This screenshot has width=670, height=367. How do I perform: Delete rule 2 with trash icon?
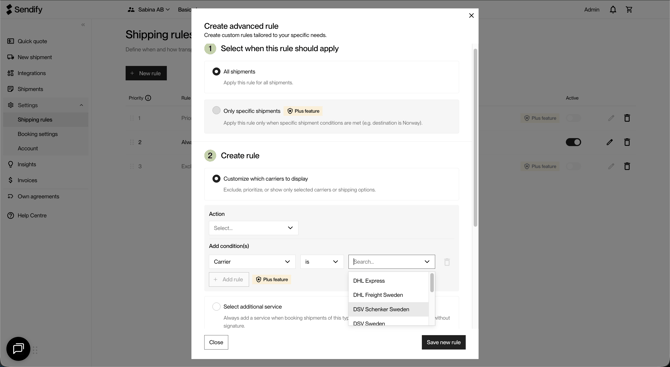627,142
